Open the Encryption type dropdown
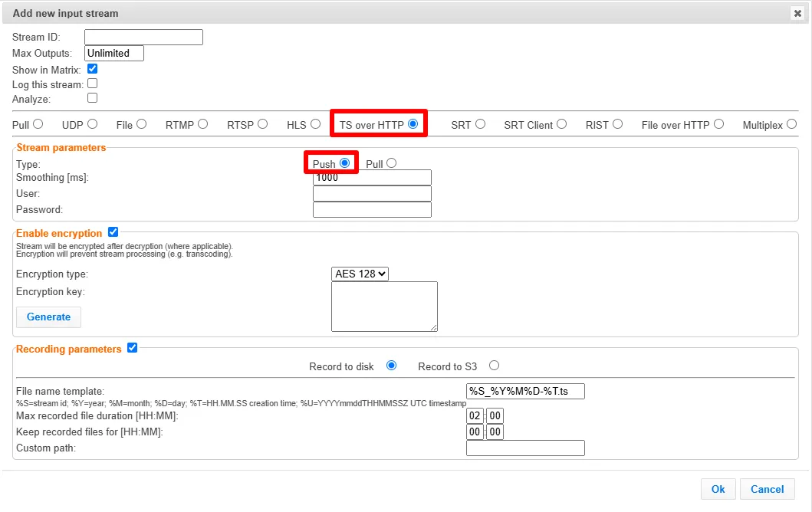 point(360,274)
